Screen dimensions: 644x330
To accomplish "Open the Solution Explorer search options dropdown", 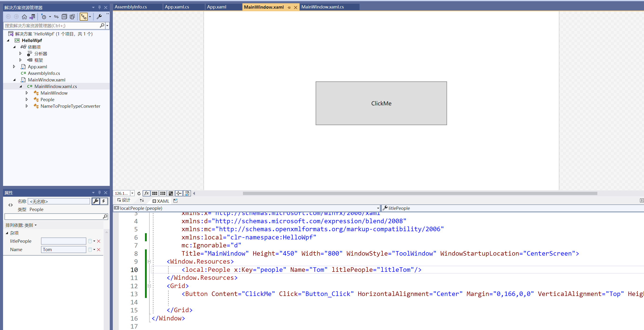I will (107, 26).
